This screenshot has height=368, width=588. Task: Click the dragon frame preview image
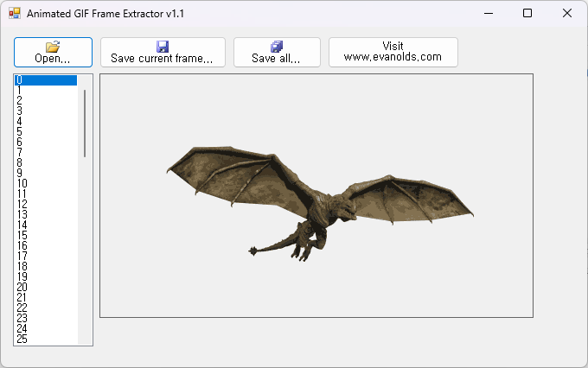316,195
